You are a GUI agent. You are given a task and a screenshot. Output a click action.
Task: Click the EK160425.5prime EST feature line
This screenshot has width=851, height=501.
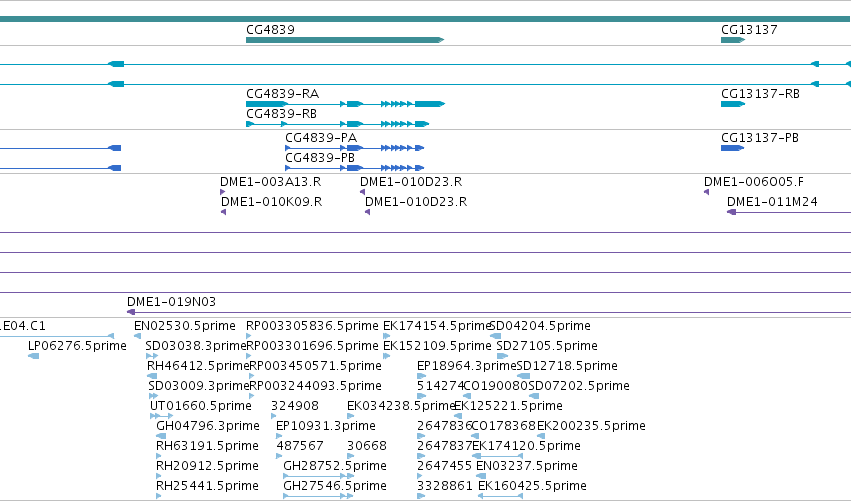pyautogui.click(x=500, y=496)
